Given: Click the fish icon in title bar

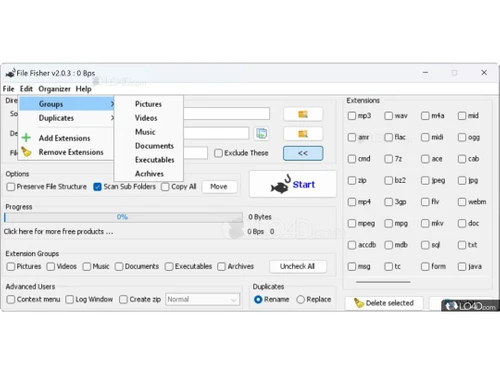Looking at the screenshot, I should point(10,73).
